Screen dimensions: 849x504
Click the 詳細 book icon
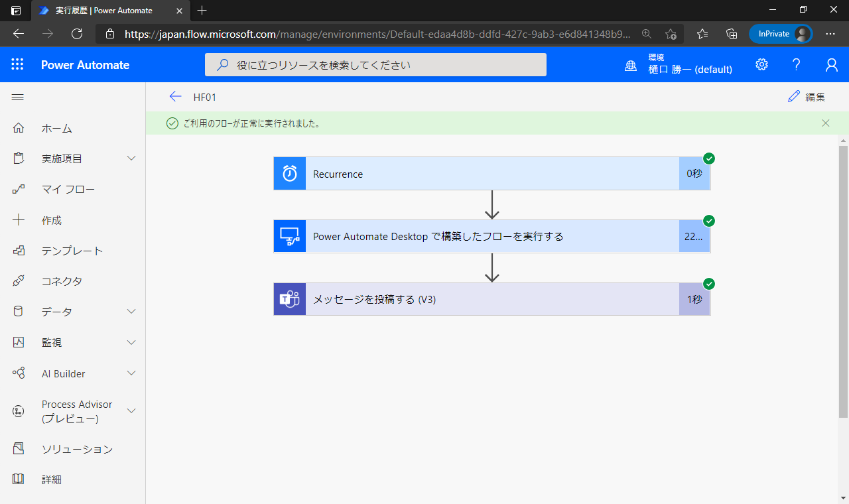[x=19, y=479]
